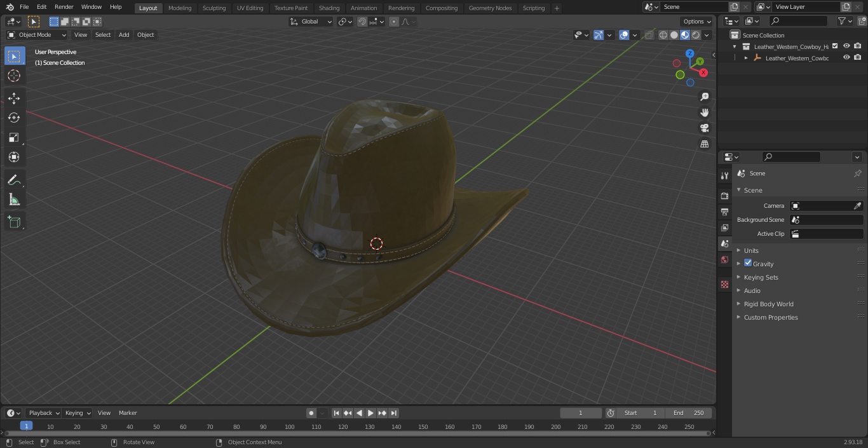This screenshot has width=868, height=448.
Task: Activate the Transform tool
Action: pyautogui.click(x=14, y=157)
